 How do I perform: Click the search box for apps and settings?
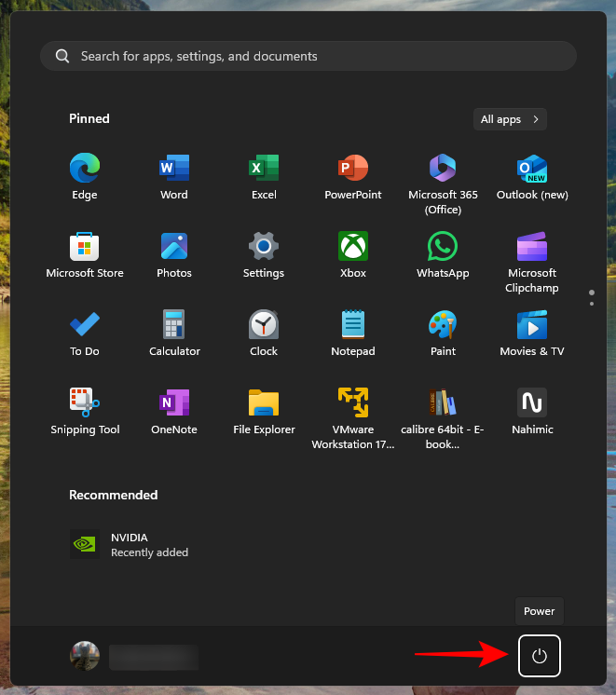[x=308, y=56]
